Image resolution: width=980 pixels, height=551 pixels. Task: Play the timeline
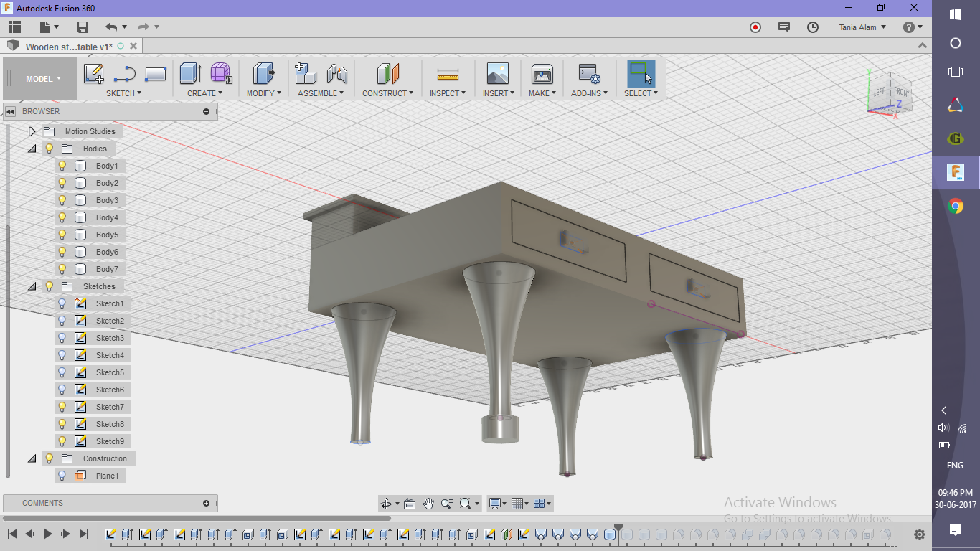47,534
